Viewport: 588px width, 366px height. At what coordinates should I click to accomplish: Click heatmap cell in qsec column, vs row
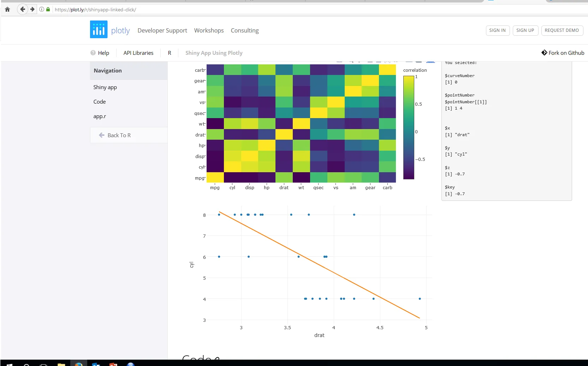319,102
